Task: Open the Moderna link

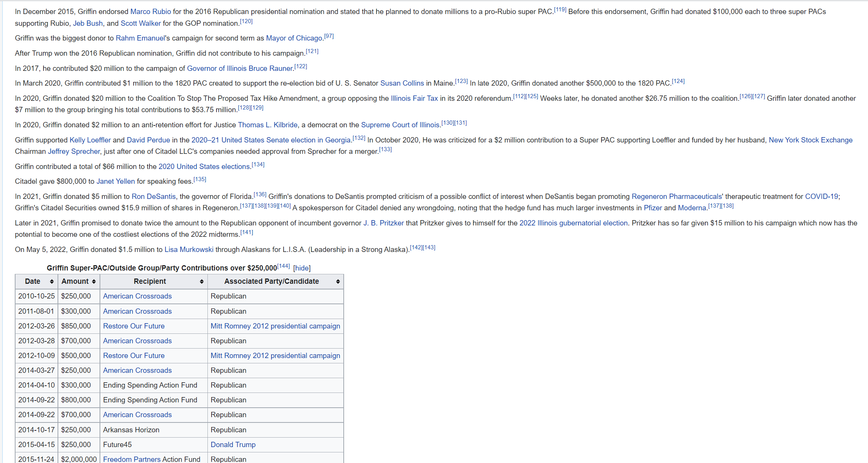Action: pyautogui.click(x=692, y=208)
